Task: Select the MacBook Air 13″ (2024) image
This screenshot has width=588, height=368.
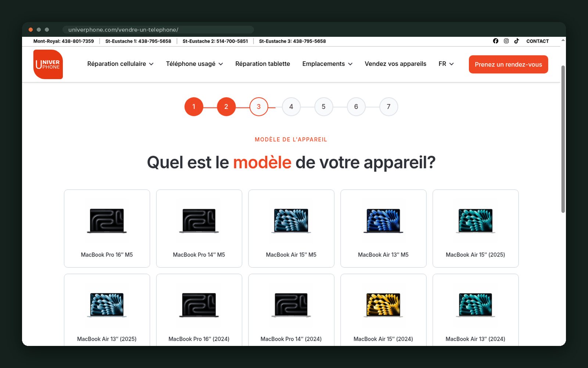Action: (476, 305)
